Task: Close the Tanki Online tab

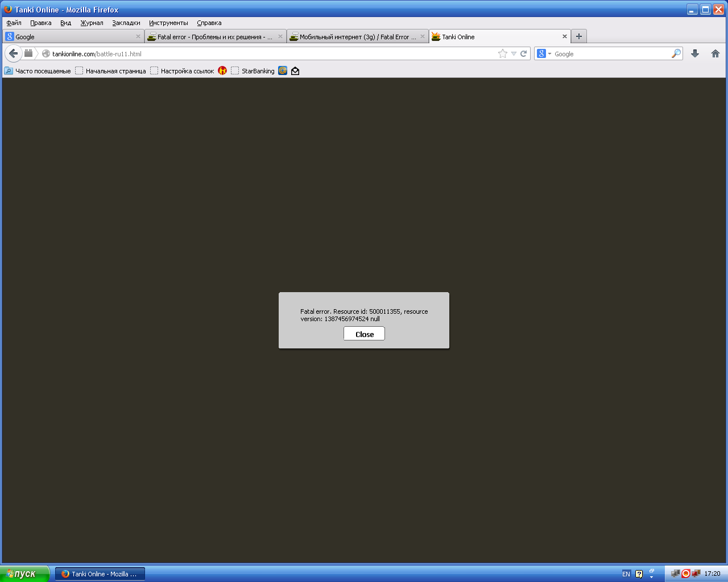Action: (564, 36)
